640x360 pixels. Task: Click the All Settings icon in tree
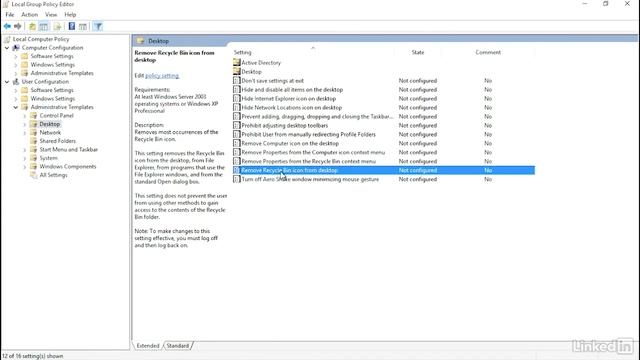point(34,175)
